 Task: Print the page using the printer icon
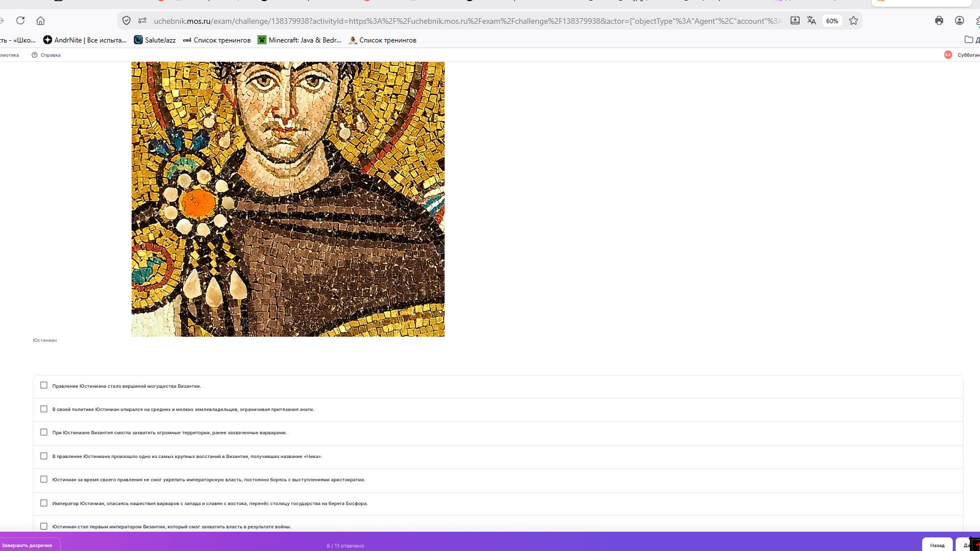click(939, 20)
